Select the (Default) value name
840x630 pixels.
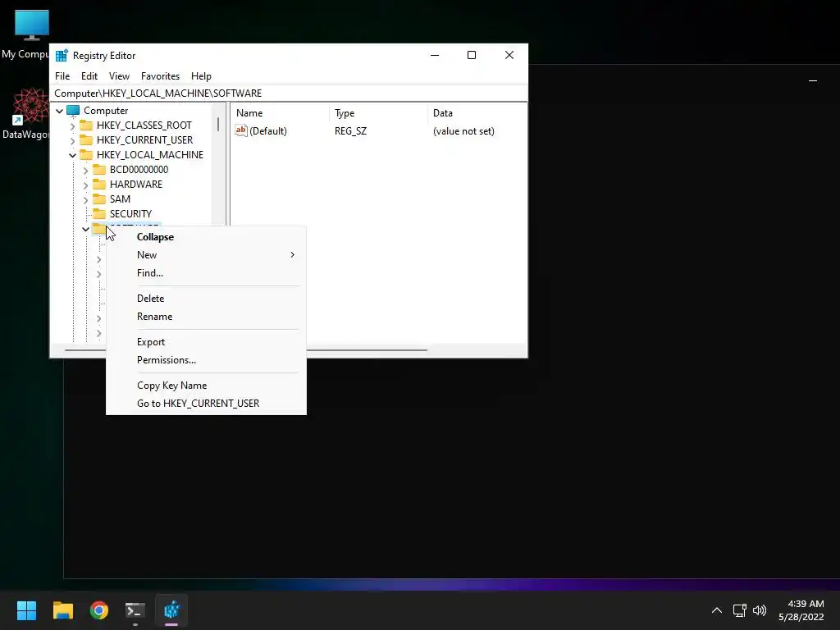pos(268,131)
